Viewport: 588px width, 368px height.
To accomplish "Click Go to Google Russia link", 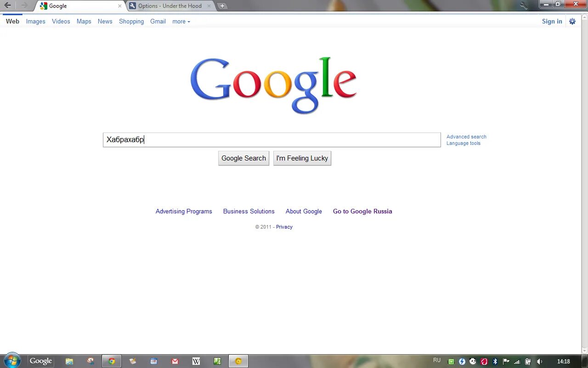I will (362, 212).
